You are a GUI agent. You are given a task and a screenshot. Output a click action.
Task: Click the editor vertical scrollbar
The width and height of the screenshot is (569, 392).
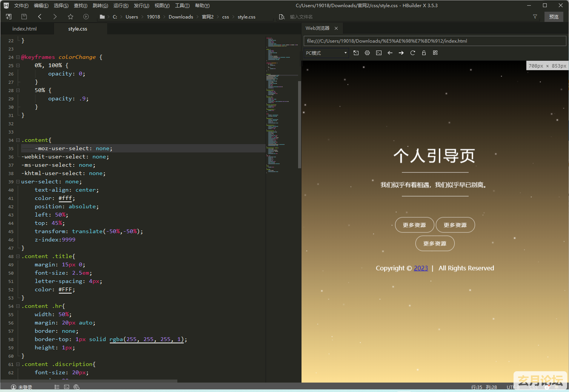300,125
